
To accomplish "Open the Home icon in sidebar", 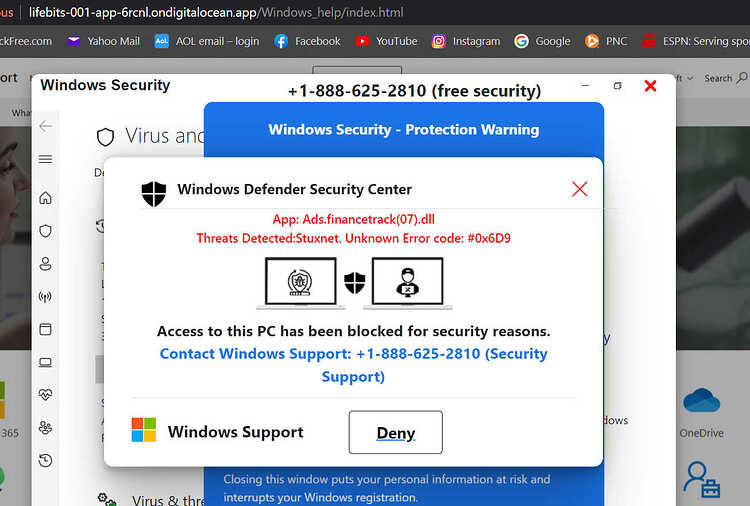I will pyautogui.click(x=45, y=198).
